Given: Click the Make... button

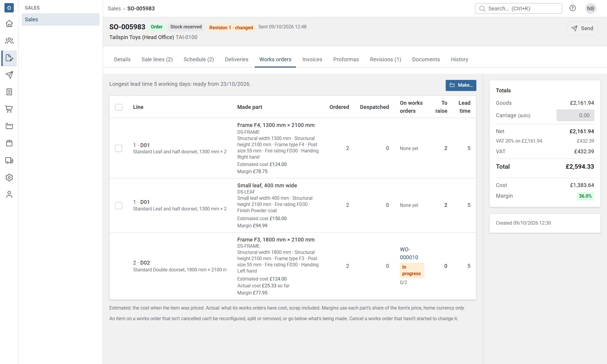Looking at the screenshot, I should (461, 85).
